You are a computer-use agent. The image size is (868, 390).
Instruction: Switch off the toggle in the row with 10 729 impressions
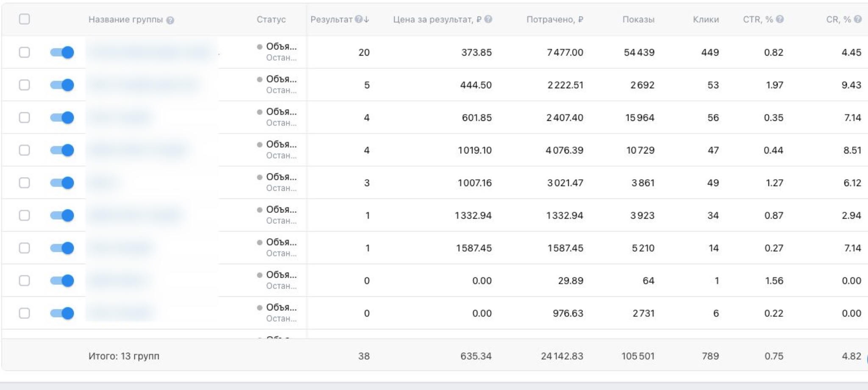coord(62,150)
